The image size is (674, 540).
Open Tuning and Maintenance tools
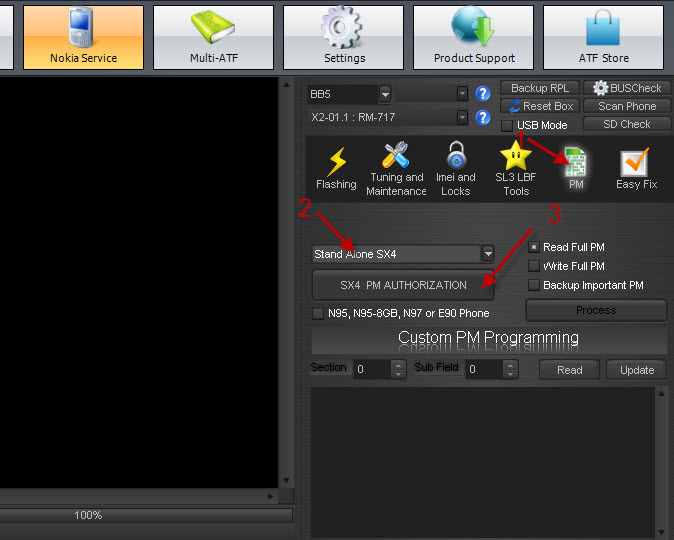point(396,169)
